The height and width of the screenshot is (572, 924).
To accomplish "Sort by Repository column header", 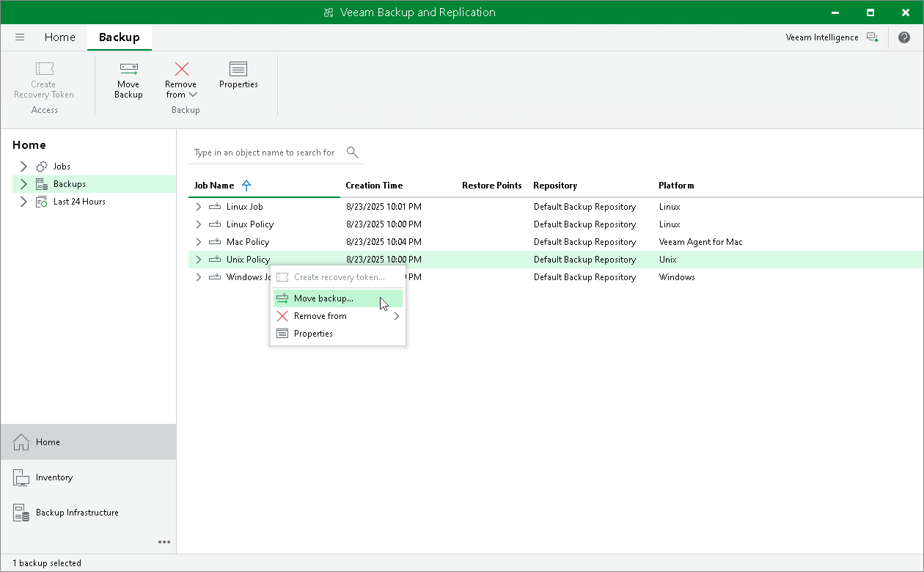I will pos(555,186).
